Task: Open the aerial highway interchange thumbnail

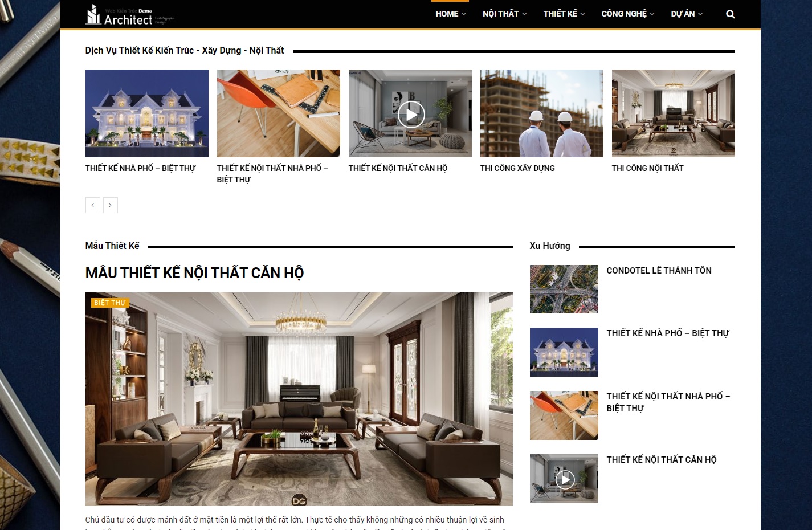Action: point(564,289)
